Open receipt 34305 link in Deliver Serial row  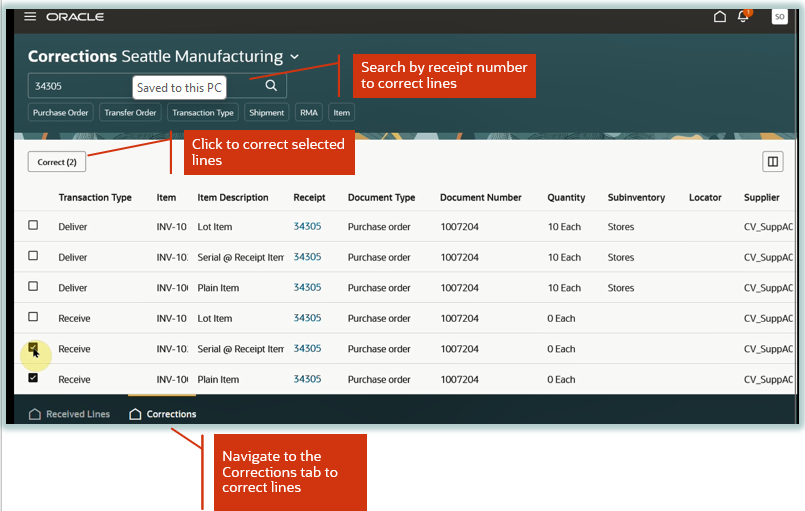[x=307, y=257]
